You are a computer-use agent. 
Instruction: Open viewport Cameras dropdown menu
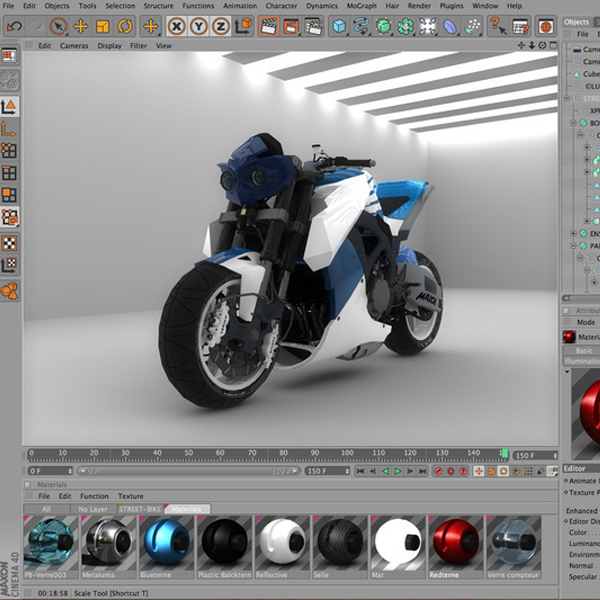74,45
